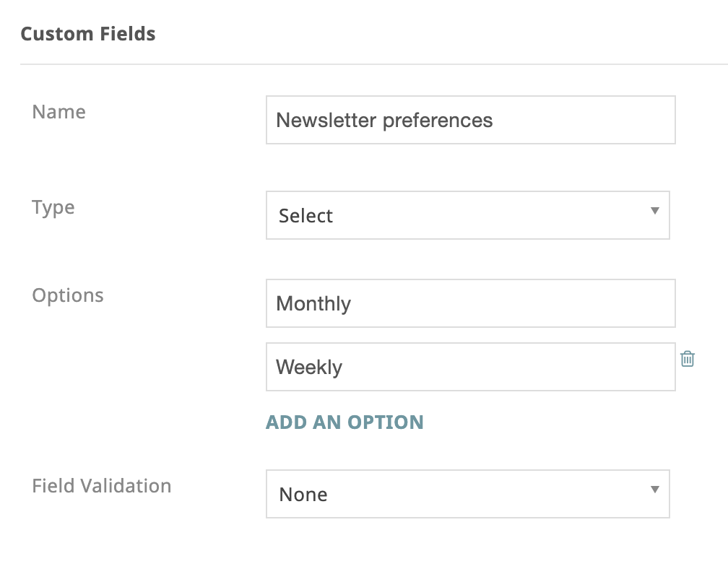728x569 pixels.
Task: Click the Type field label
Action: [x=53, y=207]
